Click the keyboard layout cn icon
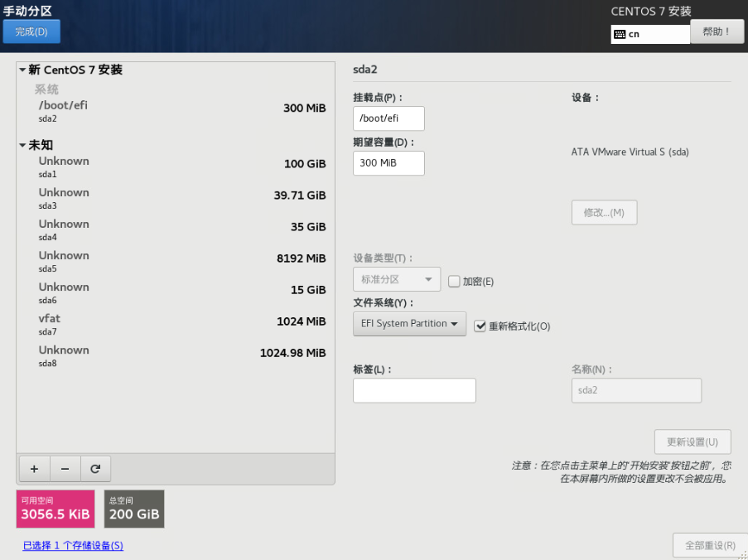The width and height of the screenshot is (748, 560). point(620,34)
